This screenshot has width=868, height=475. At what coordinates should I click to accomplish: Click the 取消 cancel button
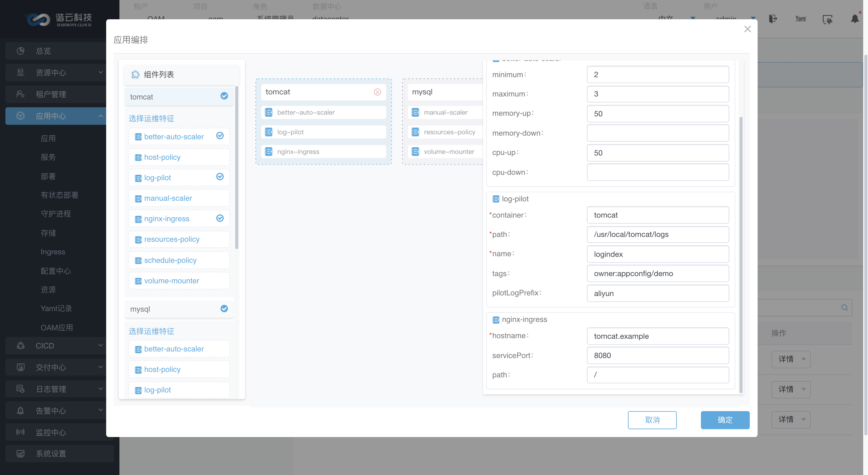click(x=652, y=420)
